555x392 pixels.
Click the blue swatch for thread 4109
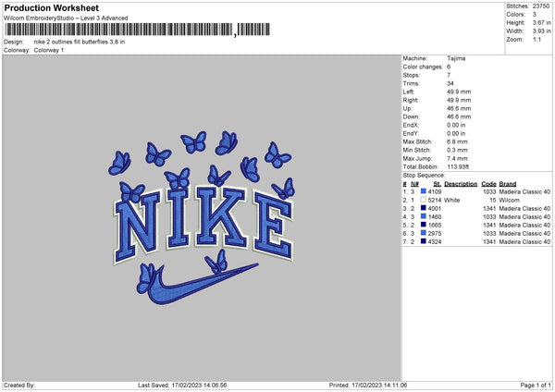(423, 191)
